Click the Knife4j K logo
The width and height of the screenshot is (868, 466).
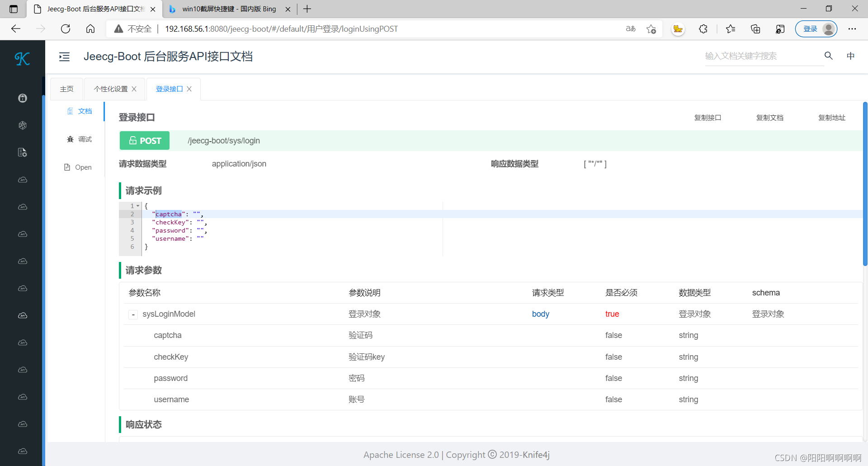click(22, 58)
